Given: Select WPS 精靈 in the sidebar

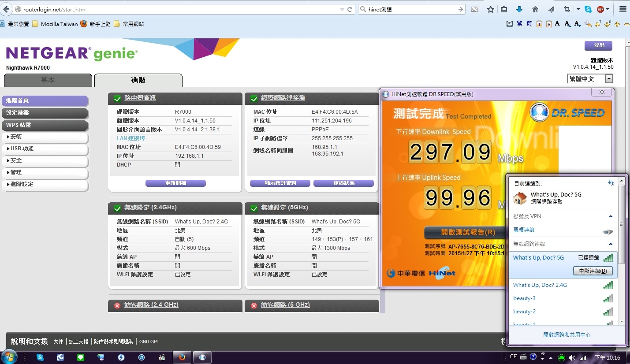Looking at the screenshot, I should [x=45, y=126].
